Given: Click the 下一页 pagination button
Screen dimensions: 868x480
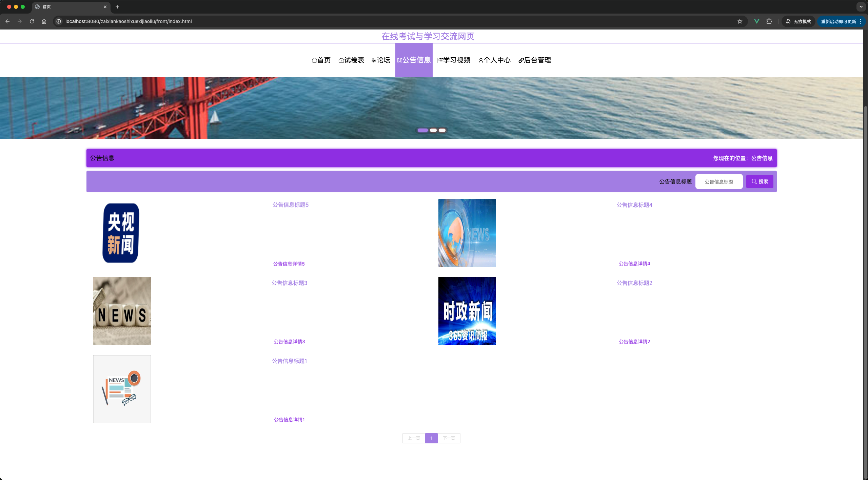Looking at the screenshot, I should [449, 438].
